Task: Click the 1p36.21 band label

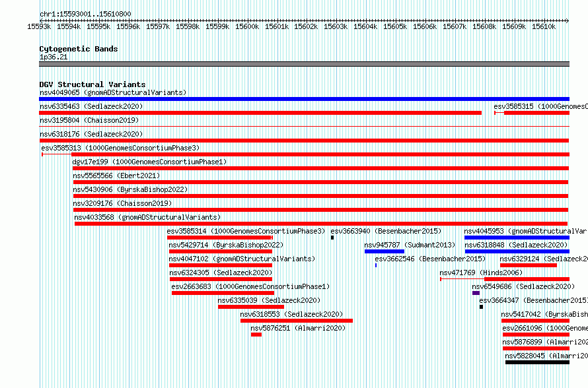Action: pos(54,57)
